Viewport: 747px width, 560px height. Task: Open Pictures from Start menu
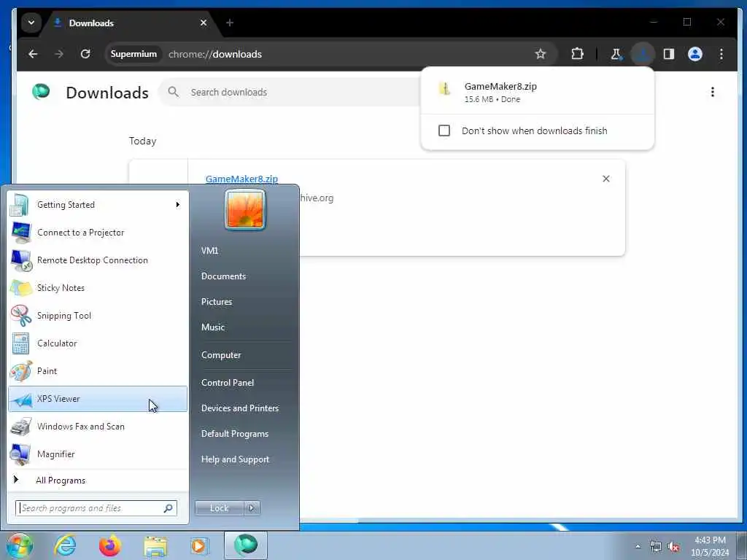[217, 301]
